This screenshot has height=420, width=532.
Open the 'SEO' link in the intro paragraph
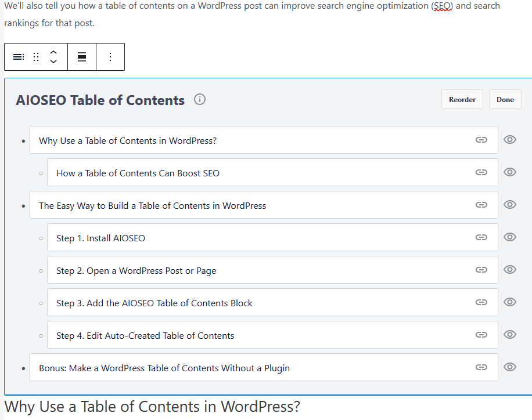(x=442, y=6)
